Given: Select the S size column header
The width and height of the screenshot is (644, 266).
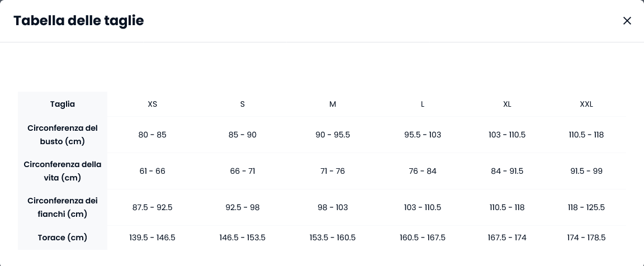Looking at the screenshot, I should point(242,104).
